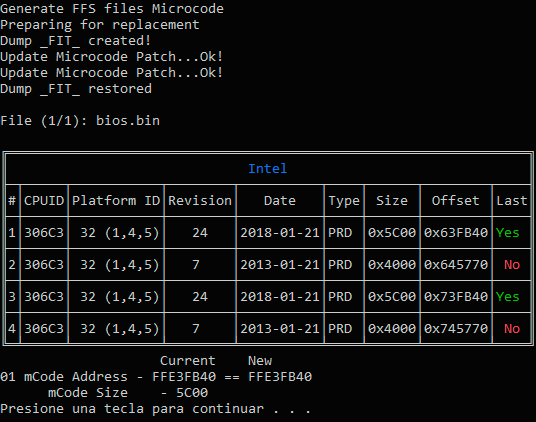The height and width of the screenshot is (422, 536).
Task: Select offset value 0x63FB40
Action: point(456,233)
